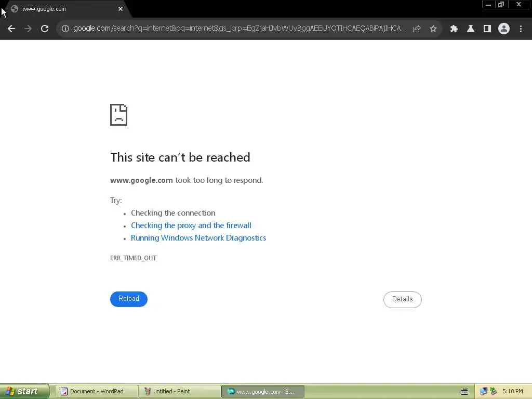The width and height of the screenshot is (532, 399).
Task: Toggle the side panel icon
Action: 487,29
